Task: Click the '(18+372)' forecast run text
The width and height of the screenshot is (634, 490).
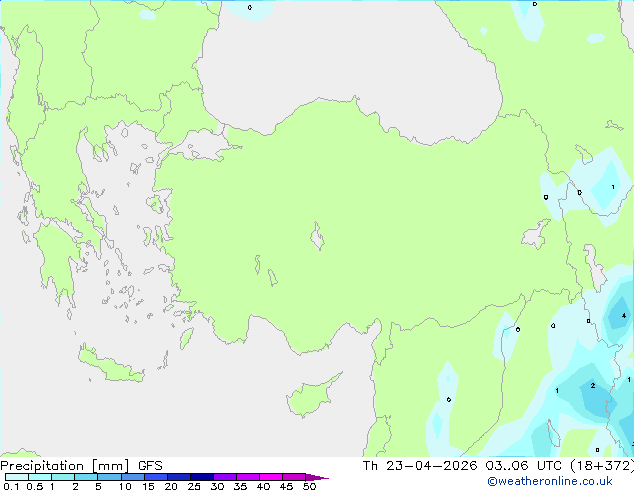Action: [x=602, y=466]
